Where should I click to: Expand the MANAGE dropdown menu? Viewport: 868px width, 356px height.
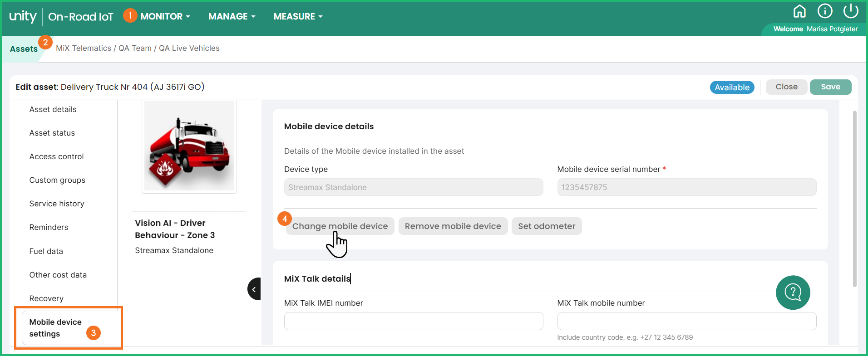pos(232,17)
